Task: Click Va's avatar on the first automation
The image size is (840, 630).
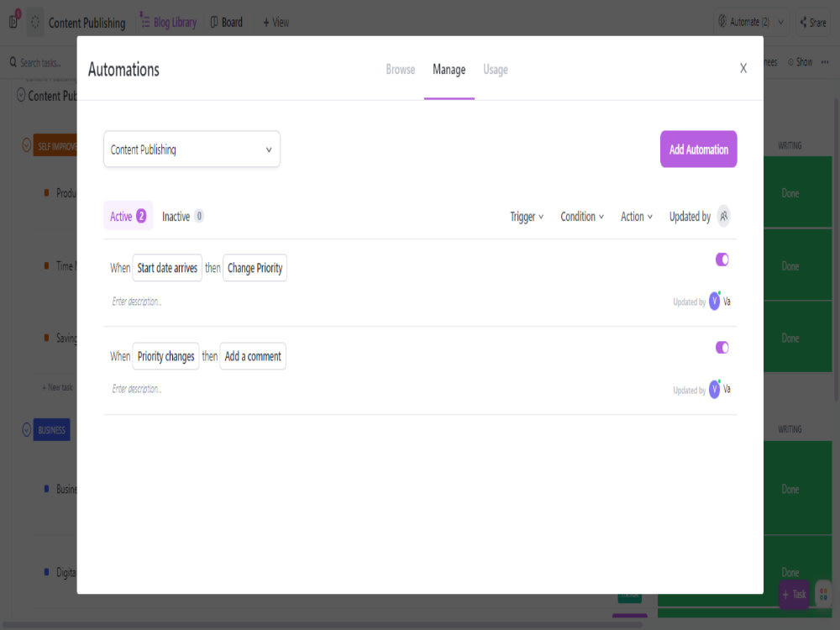Action: click(x=714, y=301)
